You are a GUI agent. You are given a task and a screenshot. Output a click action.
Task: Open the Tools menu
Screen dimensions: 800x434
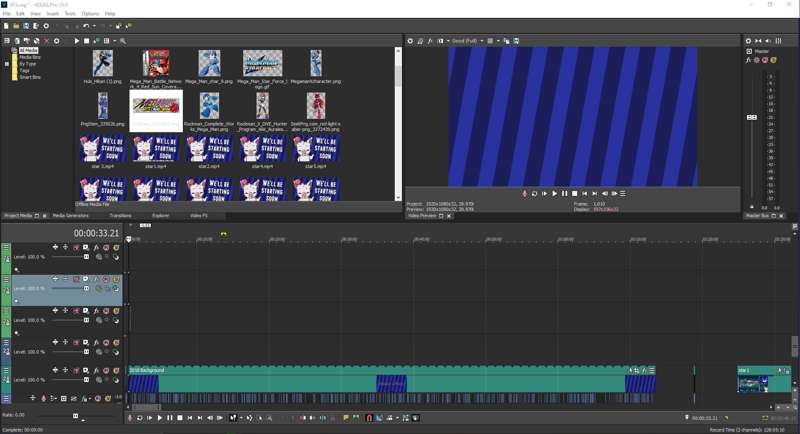pos(70,14)
